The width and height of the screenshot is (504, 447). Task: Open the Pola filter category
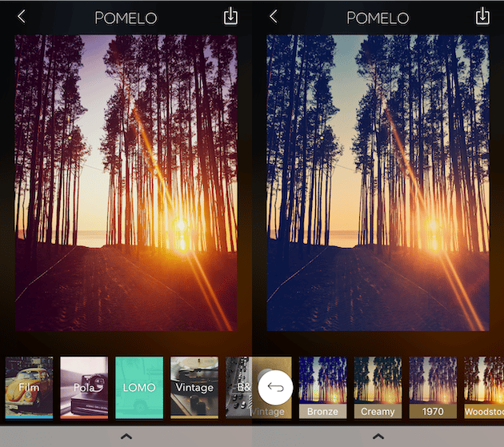pos(84,388)
